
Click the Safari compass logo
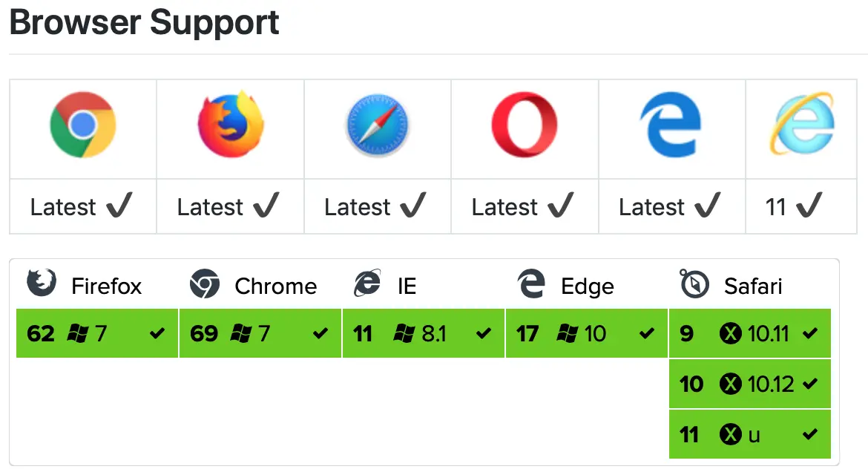(x=378, y=125)
